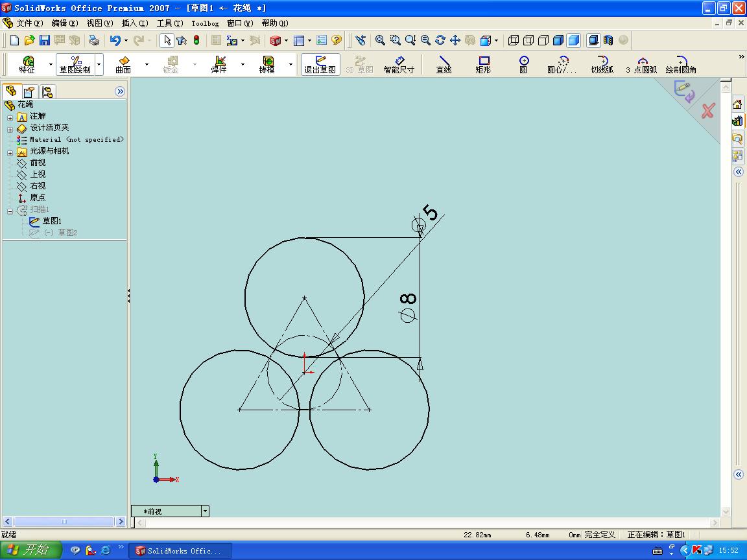The height and width of the screenshot is (560, 747).
Task: Switch display to Hidden Lines Removed
Action: point(543,40)
